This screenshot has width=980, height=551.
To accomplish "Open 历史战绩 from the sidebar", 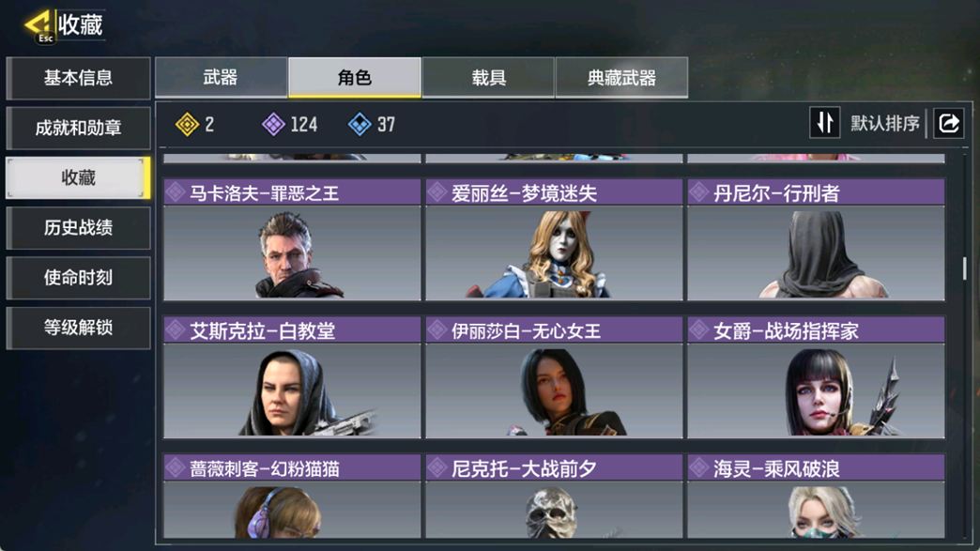I will point(78,228).
